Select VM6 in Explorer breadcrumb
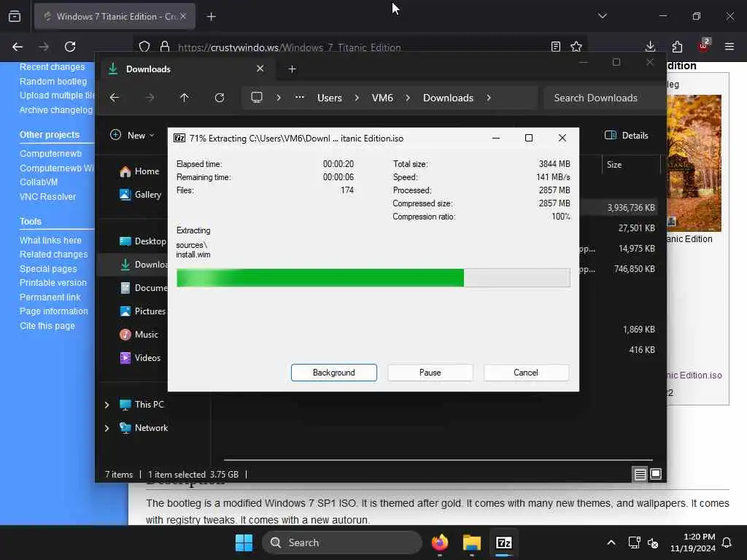This screenshot has height=560, width=747. pyautogui.click(x=382, y=98)
